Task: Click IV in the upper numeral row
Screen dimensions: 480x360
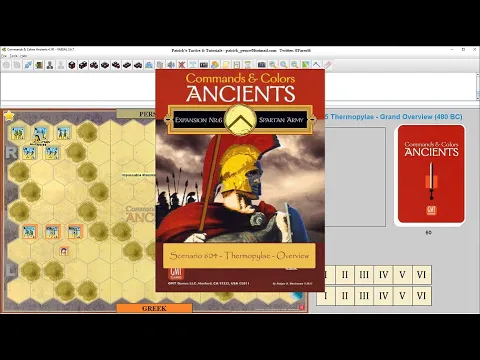Action: [x=383, y=275]
